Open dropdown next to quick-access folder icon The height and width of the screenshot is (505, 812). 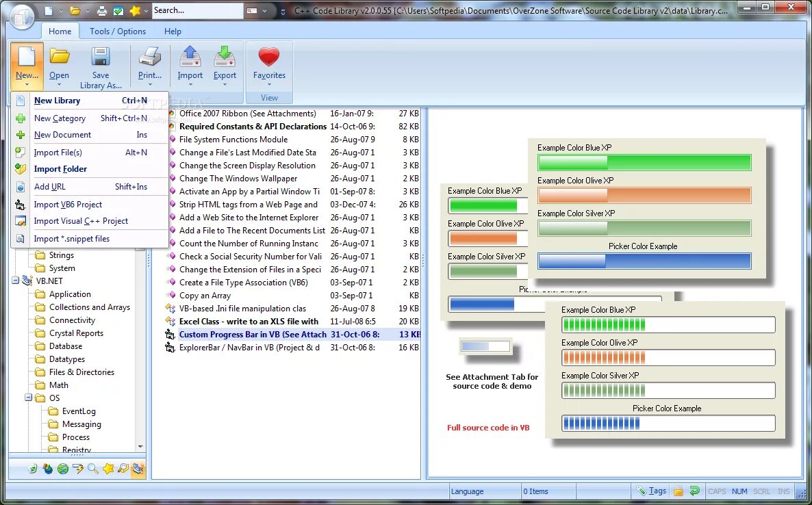(x=88, y=11)
